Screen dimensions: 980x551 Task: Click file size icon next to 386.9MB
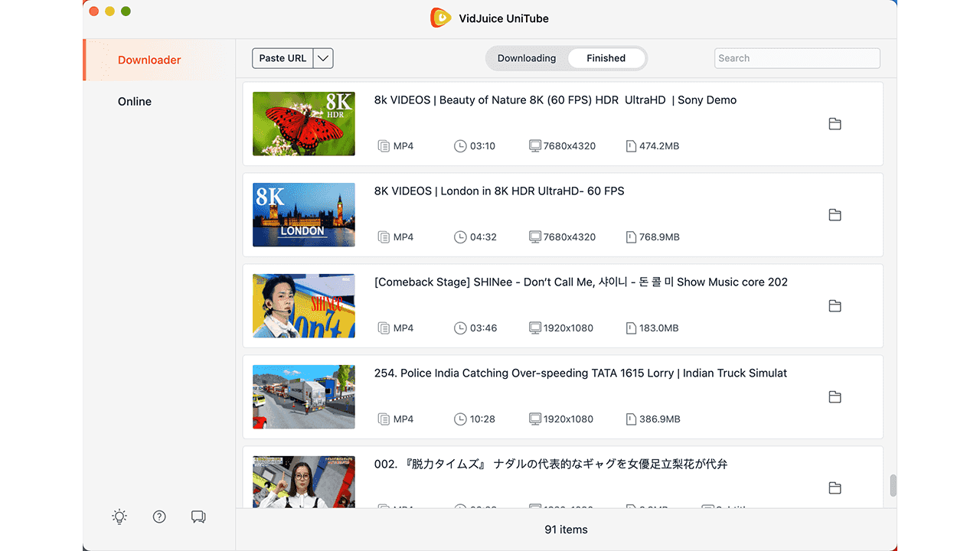(631, 419)
